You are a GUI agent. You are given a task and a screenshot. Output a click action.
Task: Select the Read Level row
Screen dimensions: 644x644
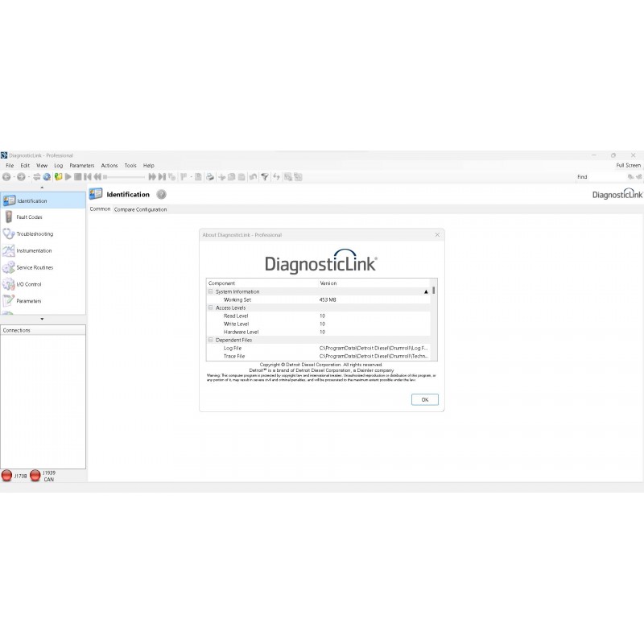[318, 316]
